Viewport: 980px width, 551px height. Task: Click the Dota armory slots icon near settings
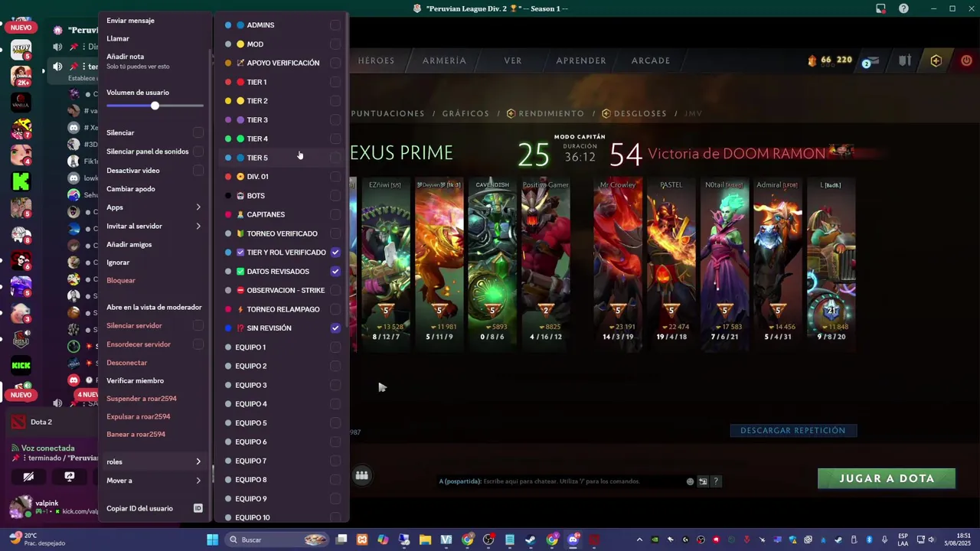905,60
